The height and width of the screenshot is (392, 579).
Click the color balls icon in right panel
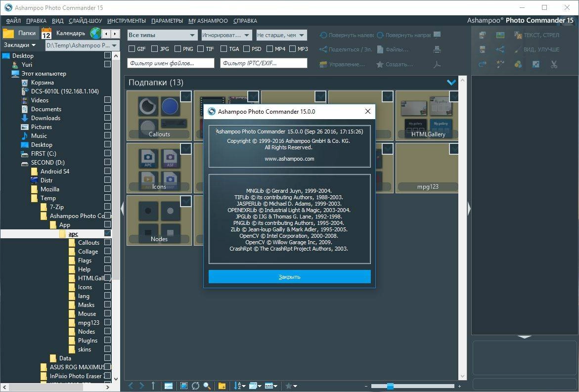pos(518,64)
